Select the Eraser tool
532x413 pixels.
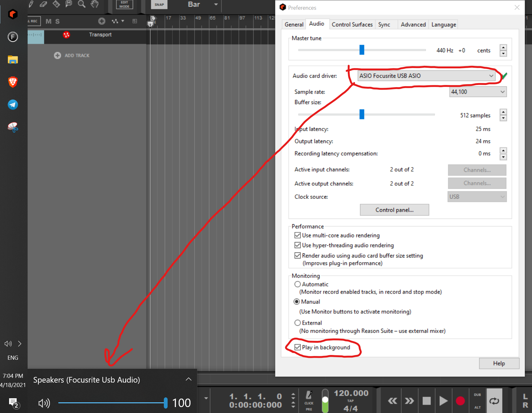(43, 4)
